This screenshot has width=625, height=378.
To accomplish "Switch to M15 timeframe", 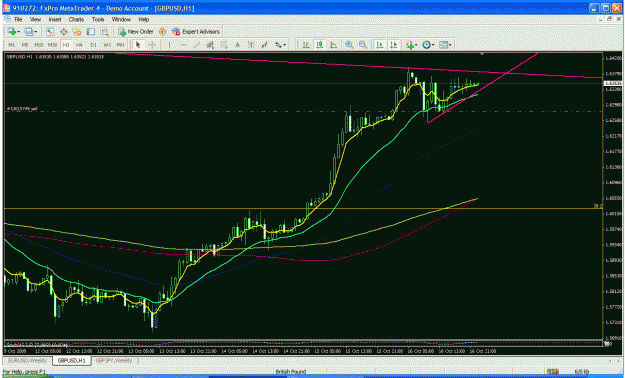I will pos(39,45).
